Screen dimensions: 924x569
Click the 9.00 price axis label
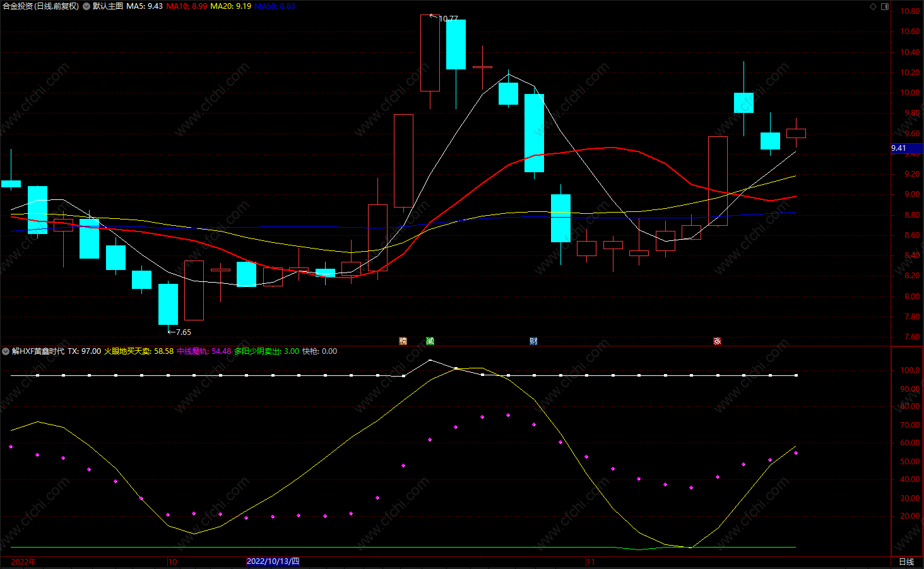point(912,194)
